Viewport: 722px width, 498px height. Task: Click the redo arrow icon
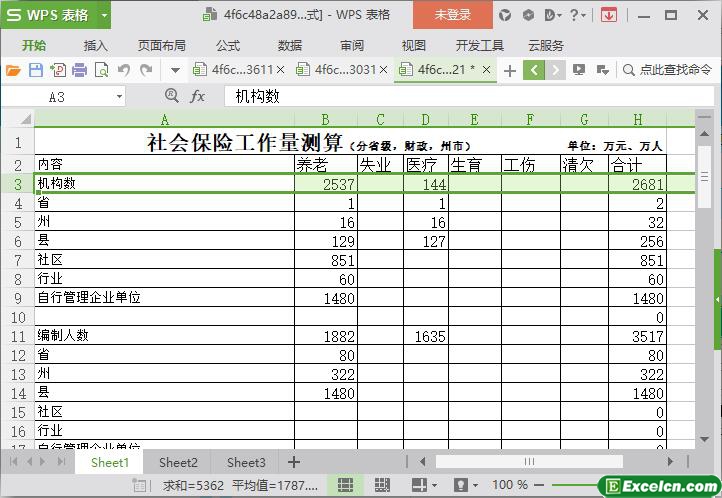(146, 70)
